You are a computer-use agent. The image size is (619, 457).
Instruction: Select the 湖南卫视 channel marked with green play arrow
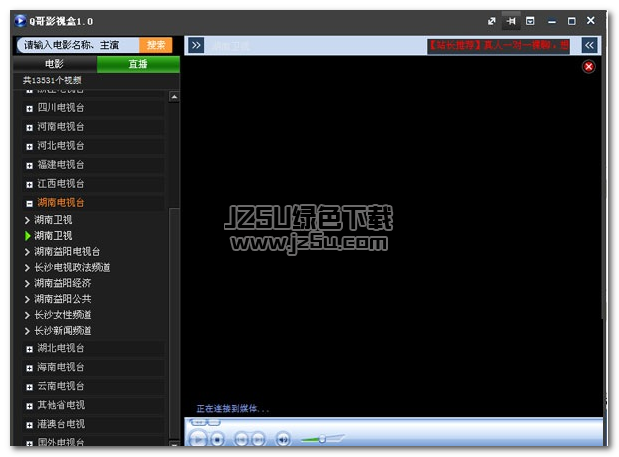point(53,236)
